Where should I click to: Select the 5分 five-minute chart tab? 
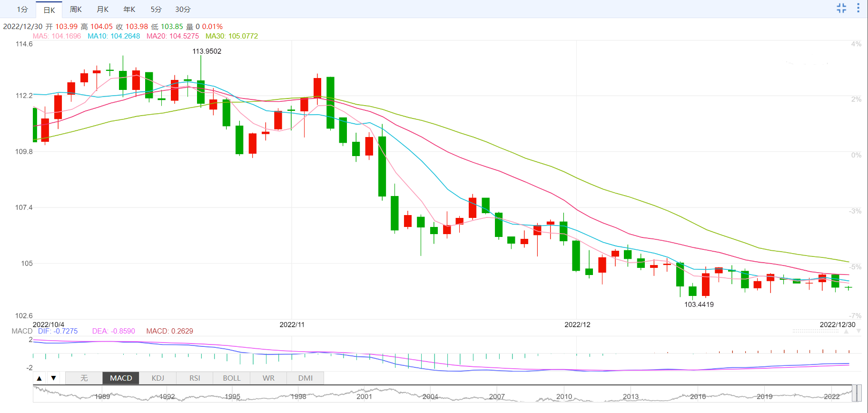(x=156, y=10)
